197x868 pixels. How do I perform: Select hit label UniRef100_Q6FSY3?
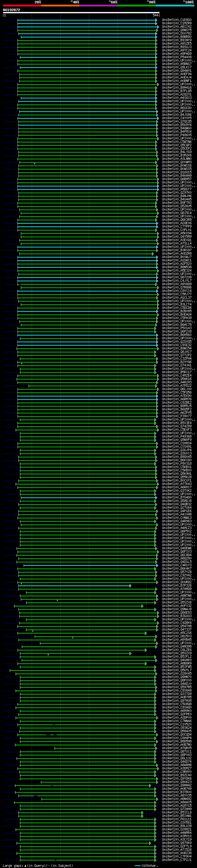point(176,551)
